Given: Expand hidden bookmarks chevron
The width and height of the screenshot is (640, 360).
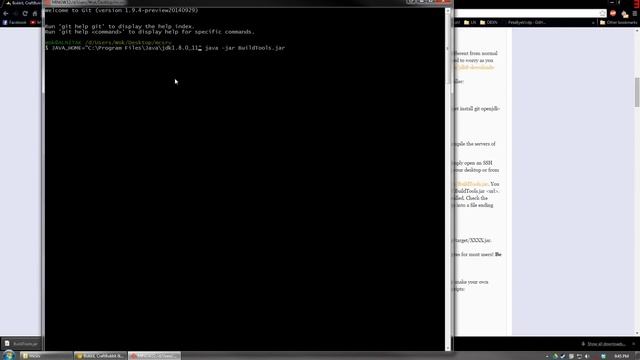Looking at the screenshot, I should click(x=593, y=23).
